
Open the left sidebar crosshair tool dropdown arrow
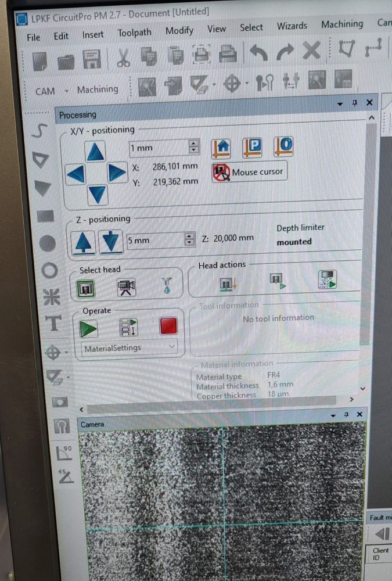(67, 352)
